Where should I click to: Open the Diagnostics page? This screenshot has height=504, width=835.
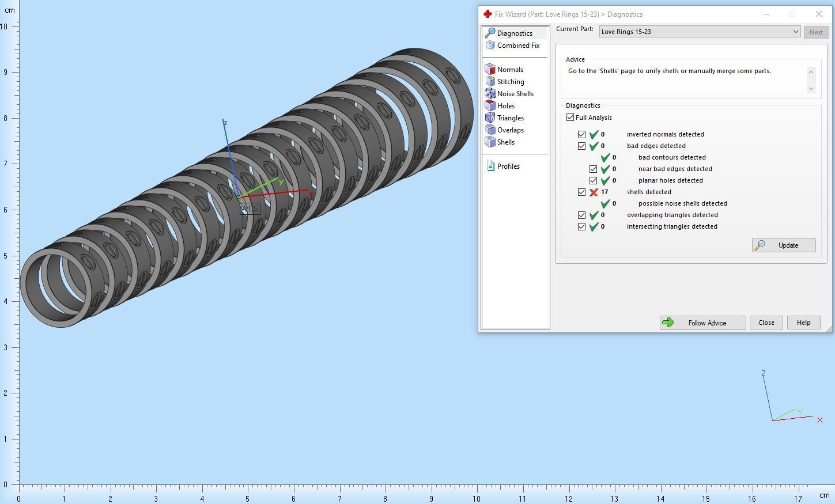[515, 33]
